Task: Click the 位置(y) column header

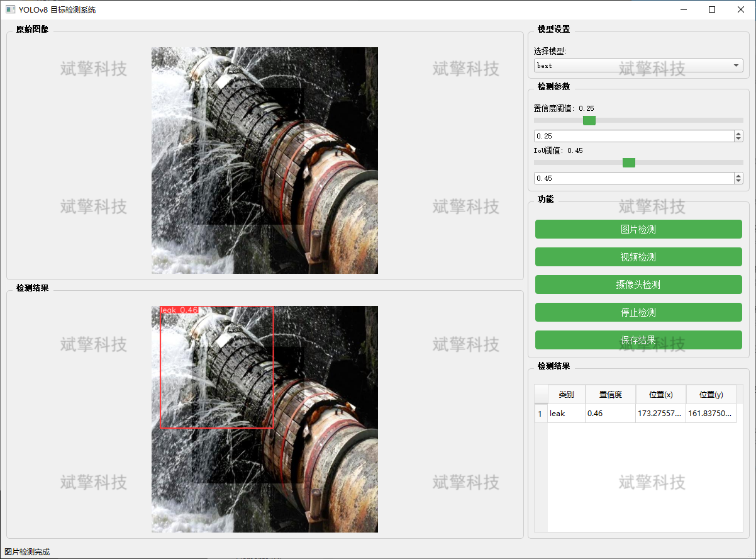Action: 711,395
